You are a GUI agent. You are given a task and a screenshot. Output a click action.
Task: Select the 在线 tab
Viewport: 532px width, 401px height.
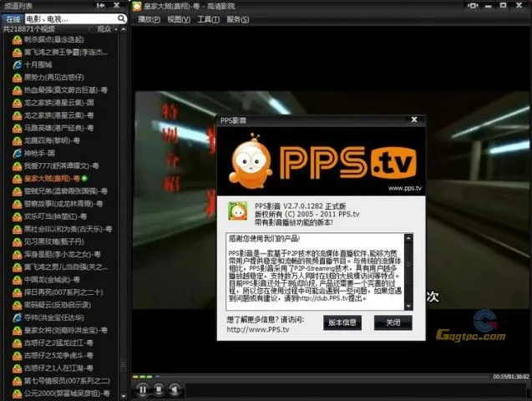point(13,19)
